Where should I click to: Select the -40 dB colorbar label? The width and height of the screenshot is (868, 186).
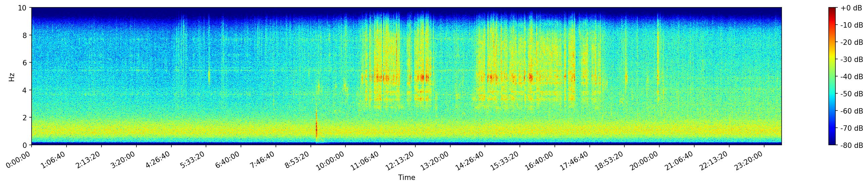(x=852, y=76)
